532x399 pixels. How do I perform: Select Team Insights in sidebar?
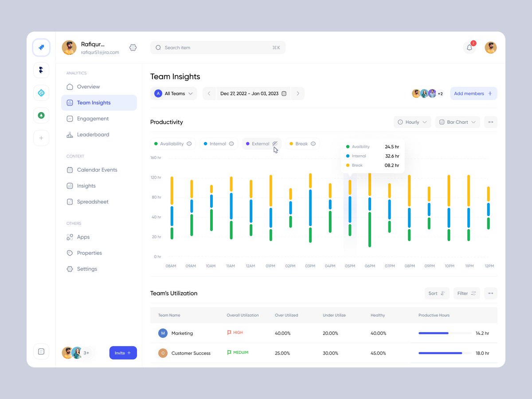click(x=99, y=103)
